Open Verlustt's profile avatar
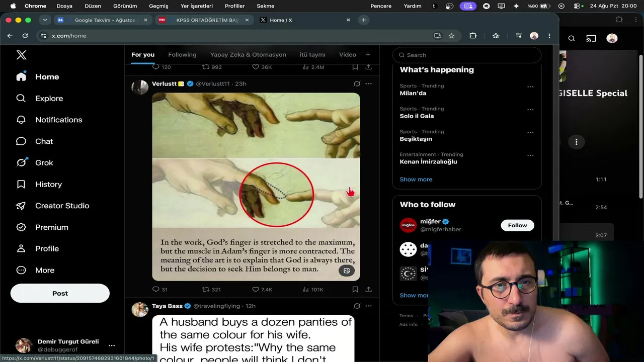This screenshot has height=362, width=644. point(140,87)
